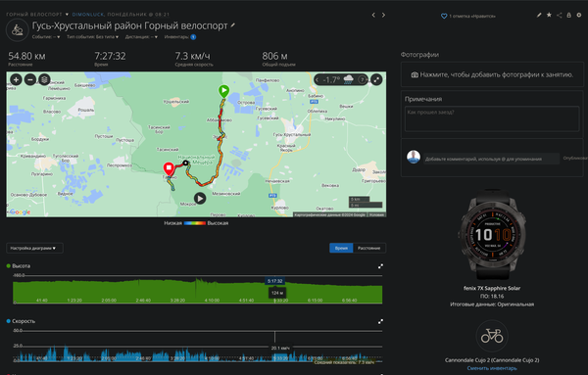
Task: Go to the next activity arrow
Action: coord(383,15)
